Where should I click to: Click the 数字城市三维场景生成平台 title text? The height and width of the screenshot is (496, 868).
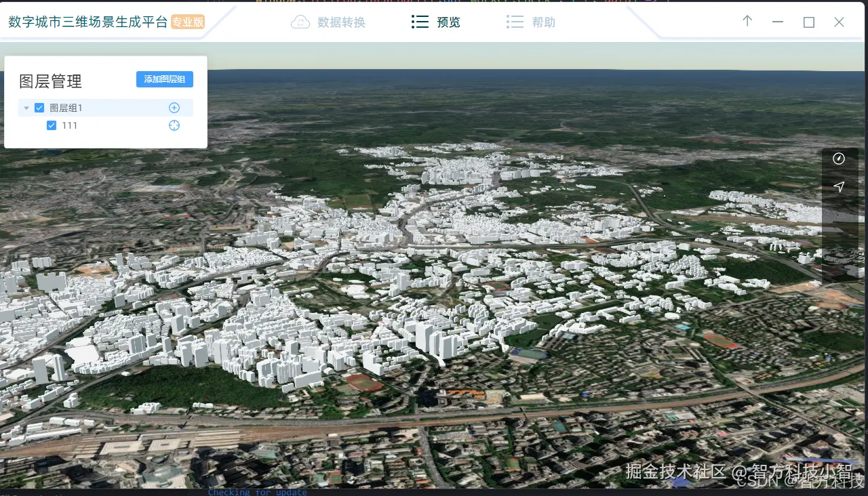(x=88, y=22)
